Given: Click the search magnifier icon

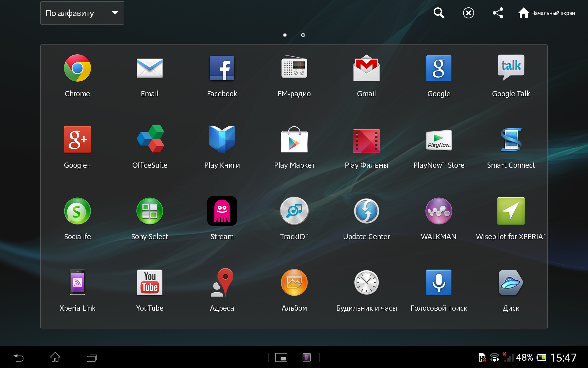Looking at the screenshot, I should coord(439,13).
